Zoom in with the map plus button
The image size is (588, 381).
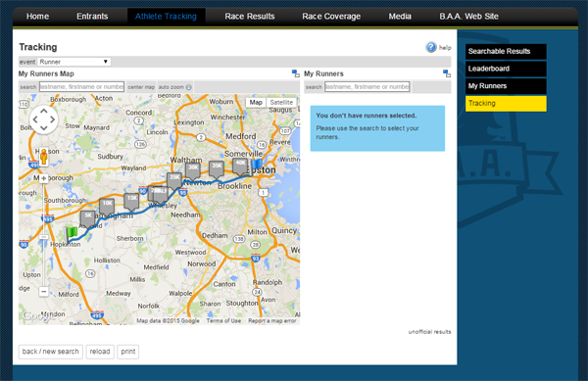tap(43, 178)
